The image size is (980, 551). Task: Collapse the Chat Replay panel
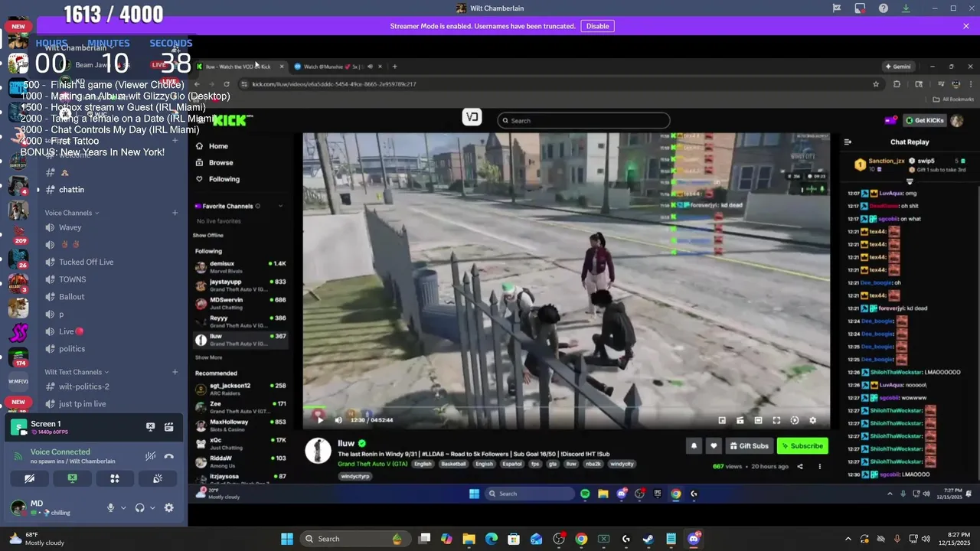(x=848, y=142)
